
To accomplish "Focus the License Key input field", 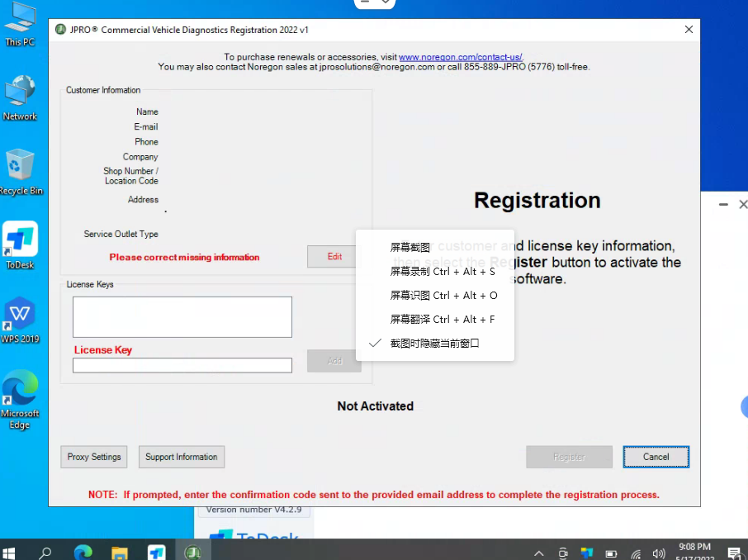I will point(182,365).
